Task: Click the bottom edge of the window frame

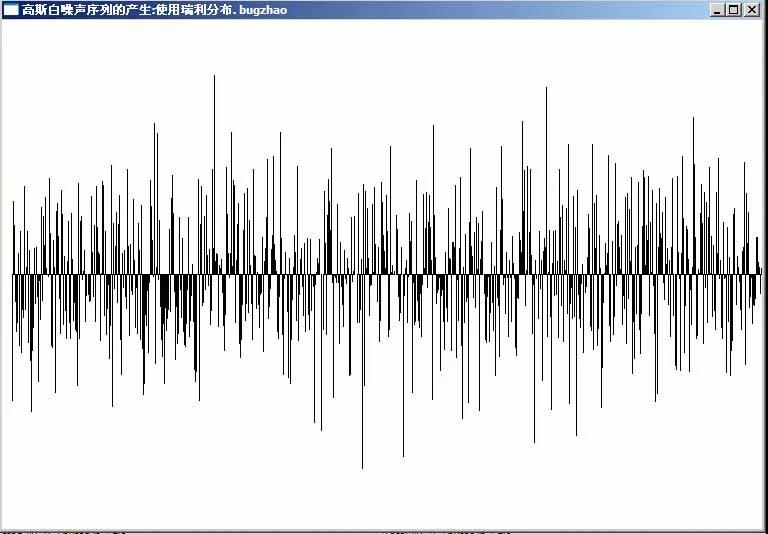Action: click(x=384, y=532)
